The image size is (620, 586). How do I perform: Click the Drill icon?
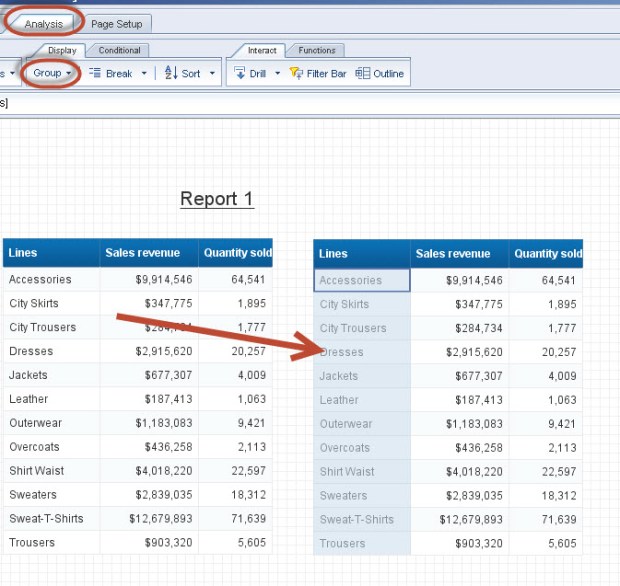point(240,73)
